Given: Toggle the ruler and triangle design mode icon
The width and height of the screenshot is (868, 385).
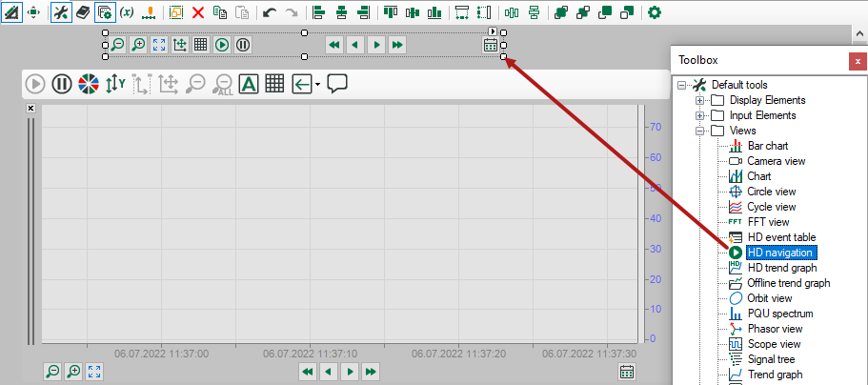Looking at the screenshot, I should coord(11,11).
